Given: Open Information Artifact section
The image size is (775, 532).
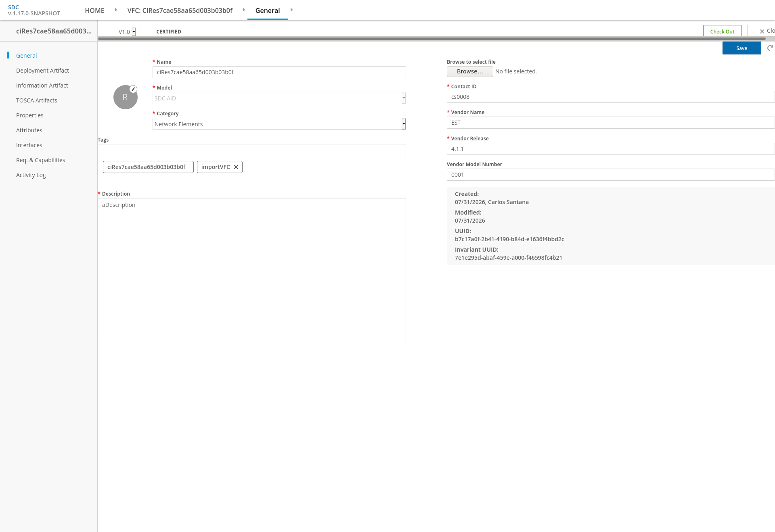Looking at the screenshot, I should [42, 86].
